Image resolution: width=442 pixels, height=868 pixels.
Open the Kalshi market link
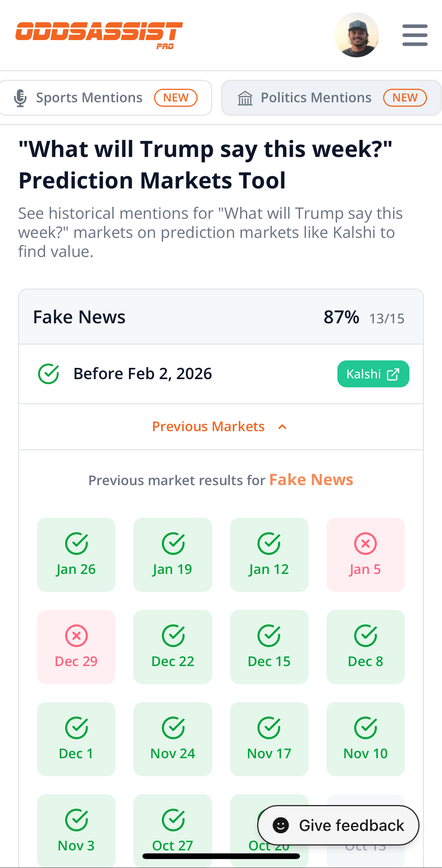pos(373,373)
